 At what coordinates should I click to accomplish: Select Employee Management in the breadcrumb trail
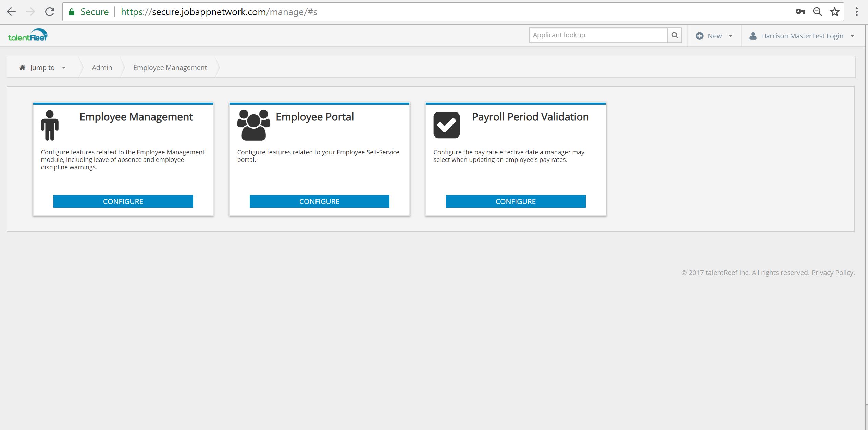click(170, 67)
